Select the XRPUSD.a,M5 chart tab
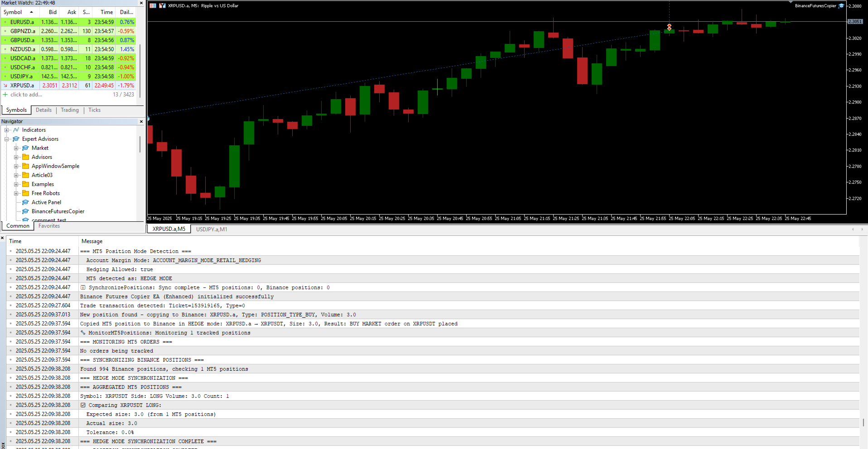Image resolution: width=868 pixels, height=449 pixels. (169, 229)
